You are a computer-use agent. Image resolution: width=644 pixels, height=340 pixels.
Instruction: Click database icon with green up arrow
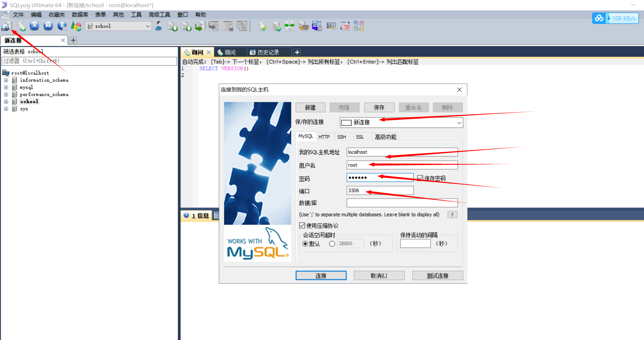click(186, 26)
